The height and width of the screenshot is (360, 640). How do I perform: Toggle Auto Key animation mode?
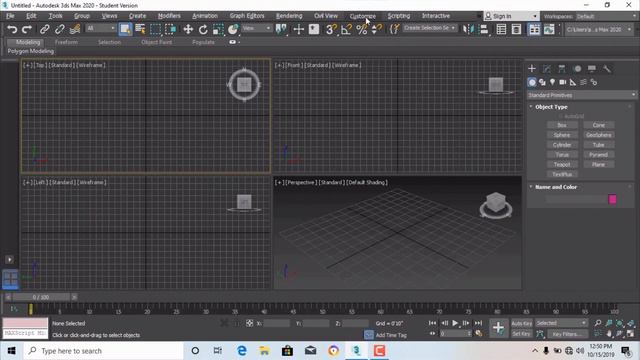click(x=522, y=323)
